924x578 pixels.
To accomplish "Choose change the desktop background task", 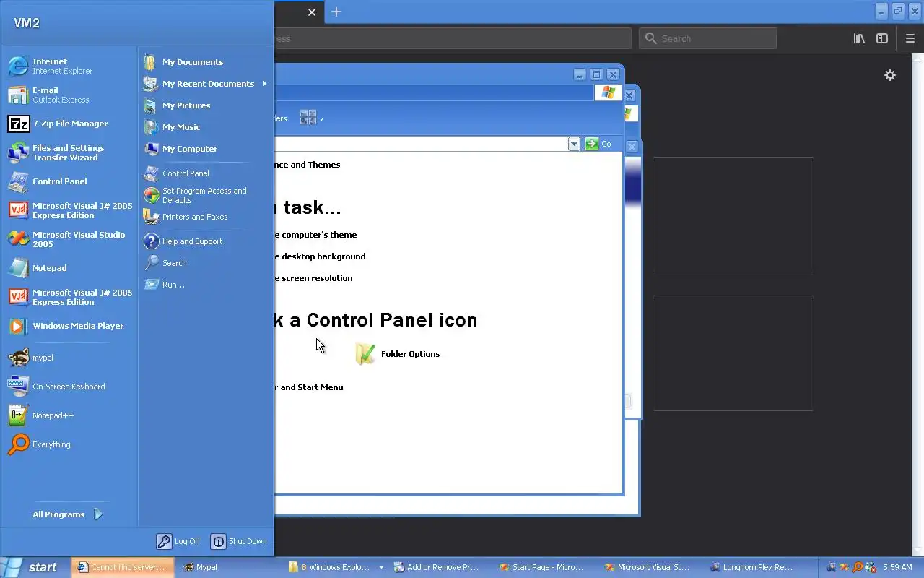I will coord(320,256).
